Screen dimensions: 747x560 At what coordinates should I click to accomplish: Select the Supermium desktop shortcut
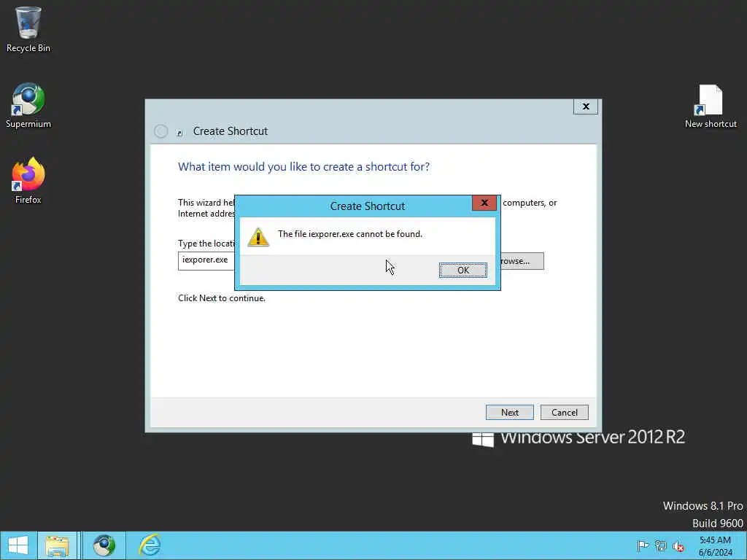(x=28, y=106)
